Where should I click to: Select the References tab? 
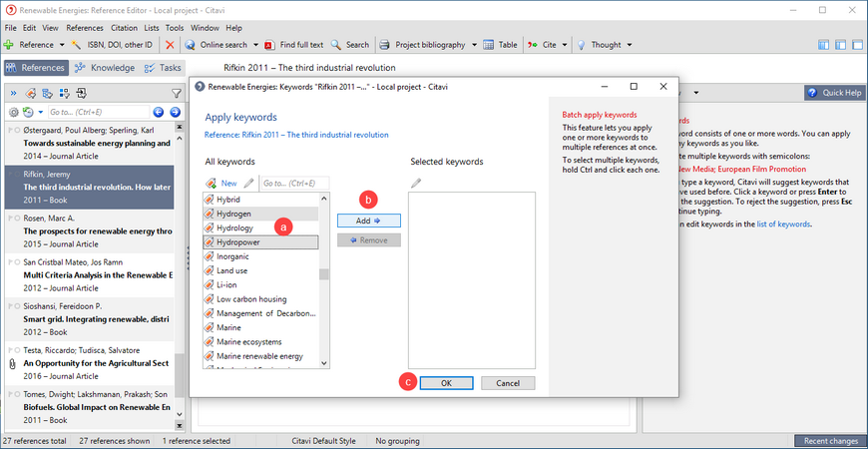36,68
